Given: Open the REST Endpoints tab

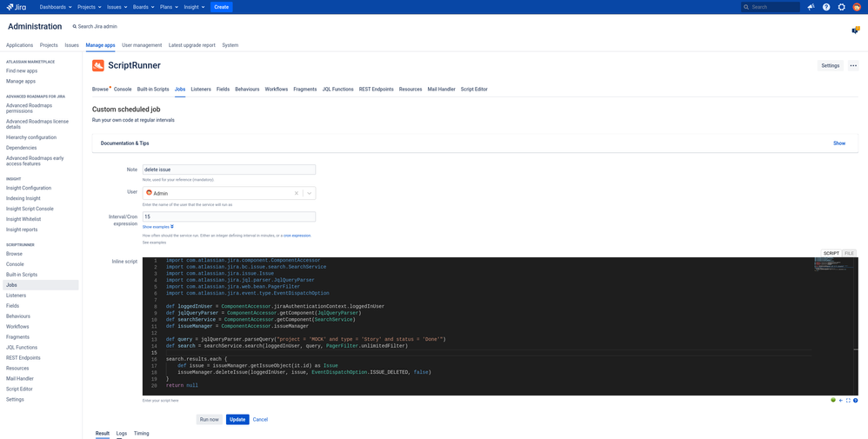Looking at the screenshot, I should point(377,90).
